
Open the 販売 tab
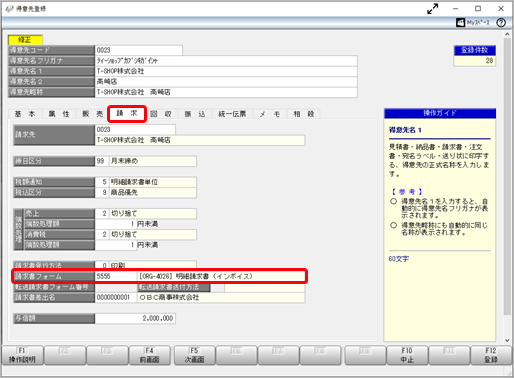(93, 114)
